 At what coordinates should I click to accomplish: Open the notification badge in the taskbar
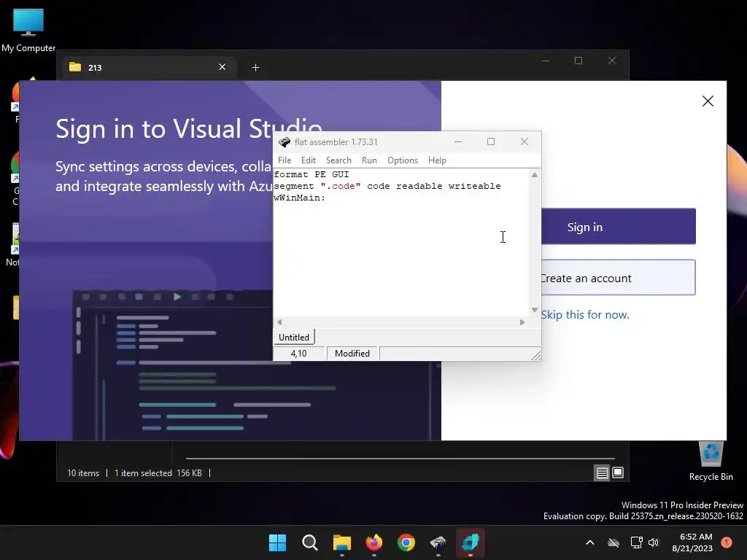point(727,542)
